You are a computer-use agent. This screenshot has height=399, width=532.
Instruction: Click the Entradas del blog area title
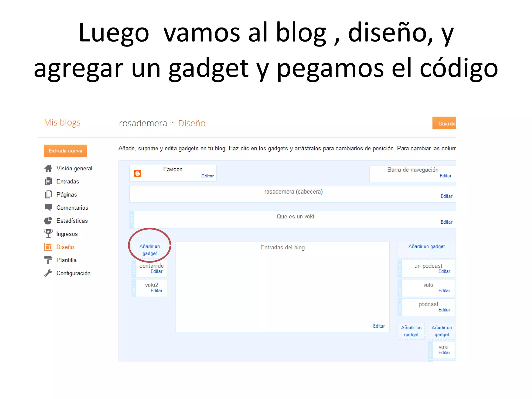click(283, 247)
